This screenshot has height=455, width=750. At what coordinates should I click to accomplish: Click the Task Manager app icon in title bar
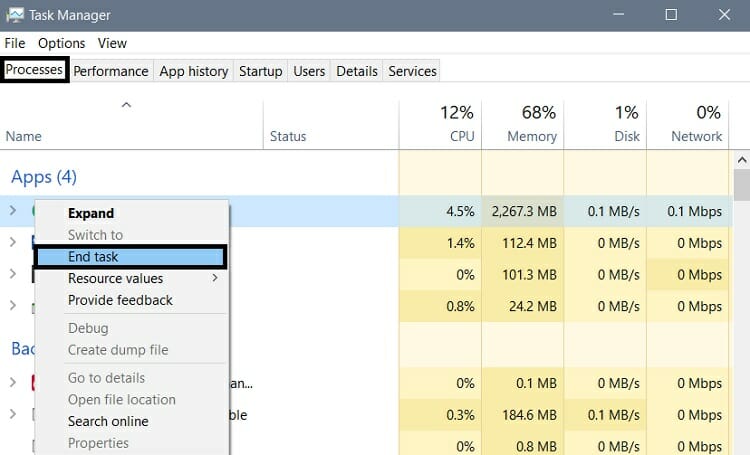pos(17,15)
